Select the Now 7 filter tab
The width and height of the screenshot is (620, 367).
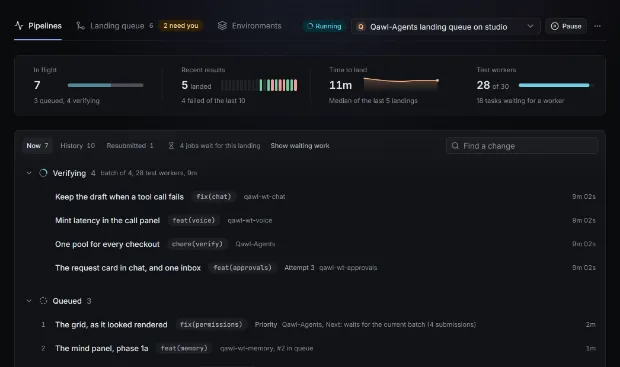(37, 146)
